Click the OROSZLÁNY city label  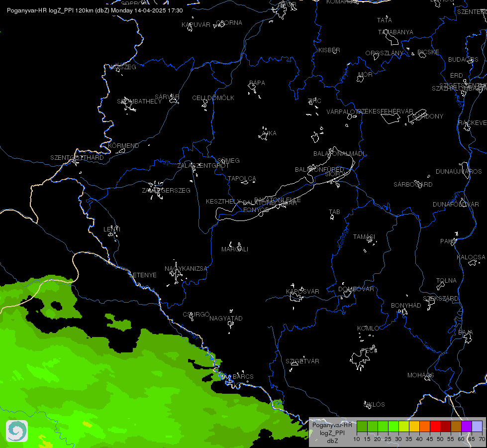point(384,53)
